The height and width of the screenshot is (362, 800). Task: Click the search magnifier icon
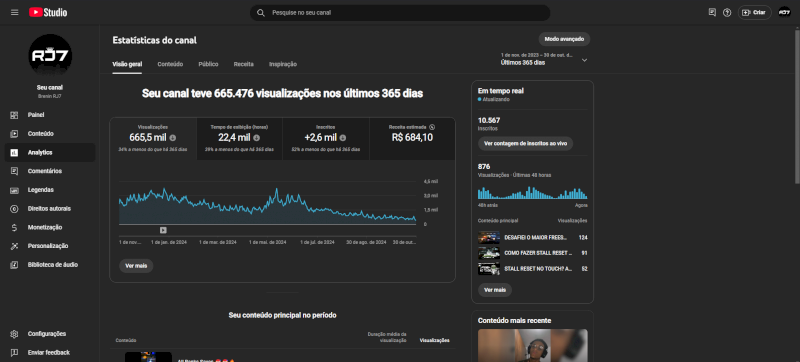click(261, 13)
